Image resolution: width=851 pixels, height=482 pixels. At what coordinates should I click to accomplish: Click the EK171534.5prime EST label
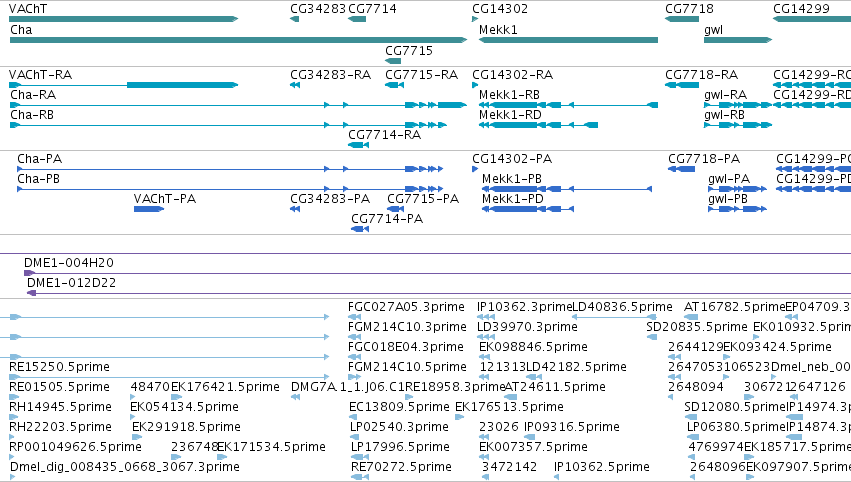click(x=271, y=448)
